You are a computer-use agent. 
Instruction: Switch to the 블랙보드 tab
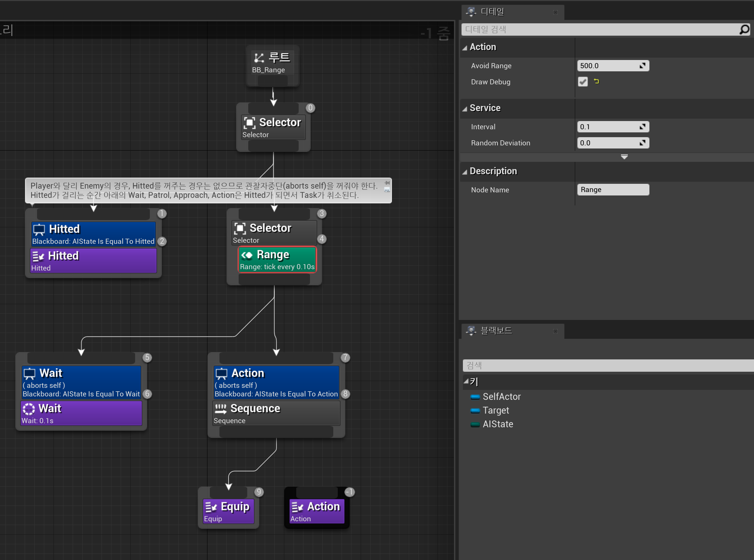click(x=496, y=331)
